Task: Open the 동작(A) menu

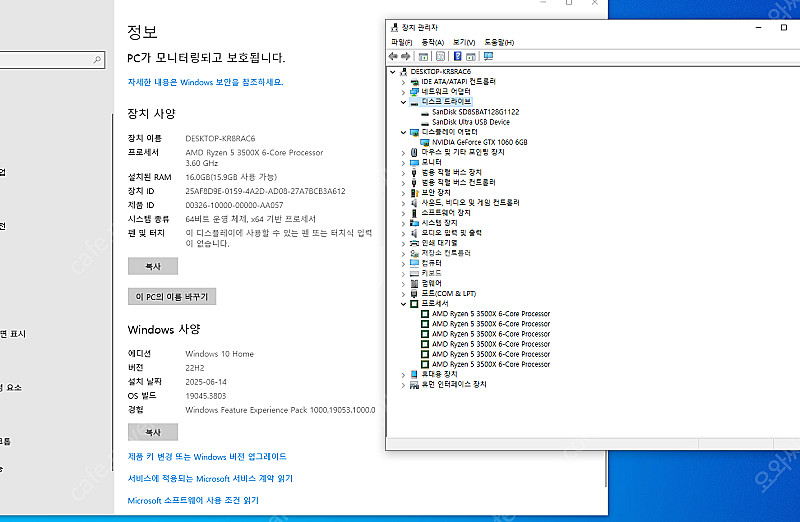Action: click(433, 42)
